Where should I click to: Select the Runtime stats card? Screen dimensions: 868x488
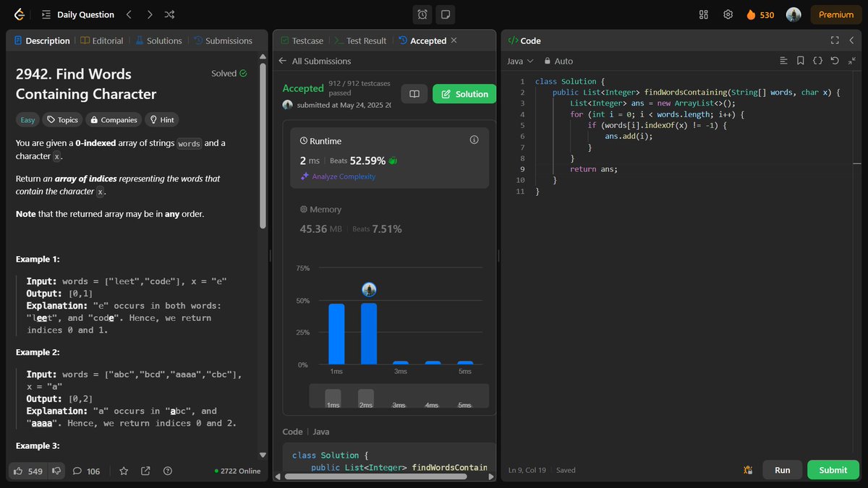click(x=389, y=158)
